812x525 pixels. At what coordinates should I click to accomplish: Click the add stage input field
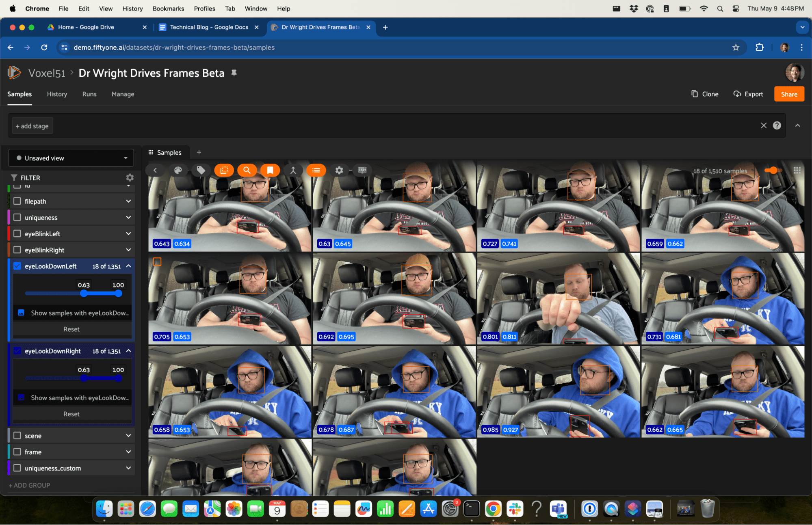[32, 126]
